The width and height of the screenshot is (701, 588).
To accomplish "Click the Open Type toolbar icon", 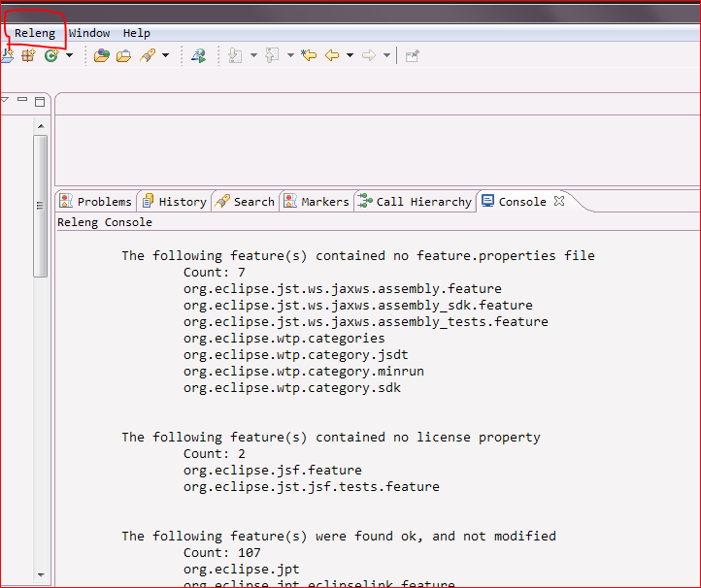I will click(102, 55).
